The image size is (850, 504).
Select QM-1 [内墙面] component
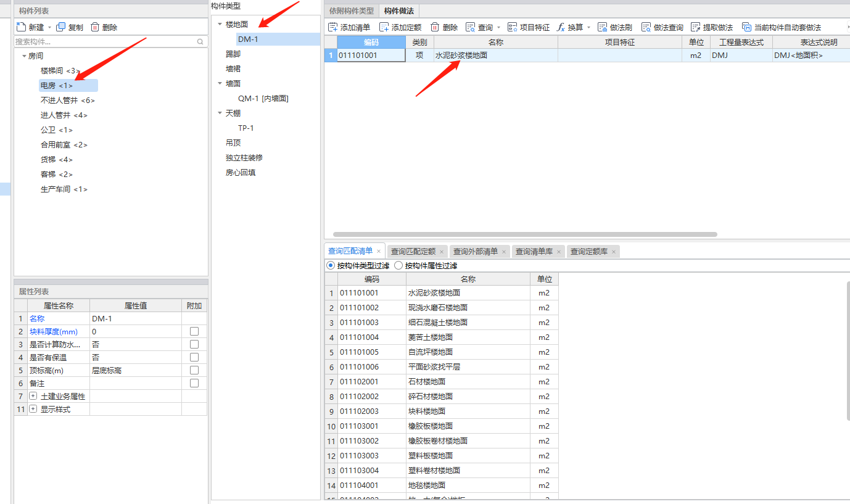pos(263,99)
